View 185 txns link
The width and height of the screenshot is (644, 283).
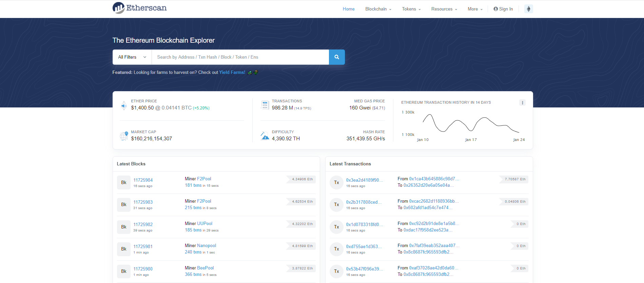click(193, 230)
